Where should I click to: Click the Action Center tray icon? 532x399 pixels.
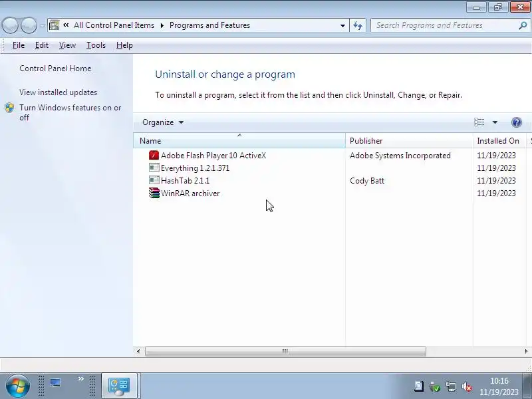419,386
